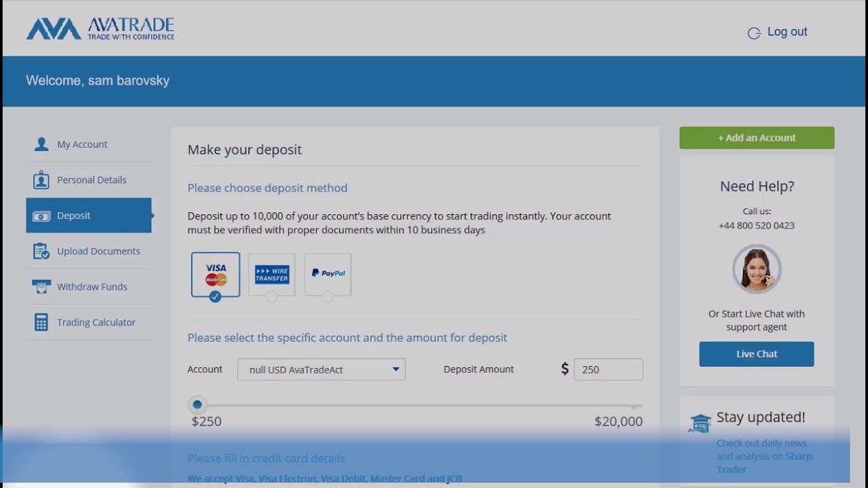Click the support agent photo
The height and width of the screenshot is (488, 868).
click(757, 269)
